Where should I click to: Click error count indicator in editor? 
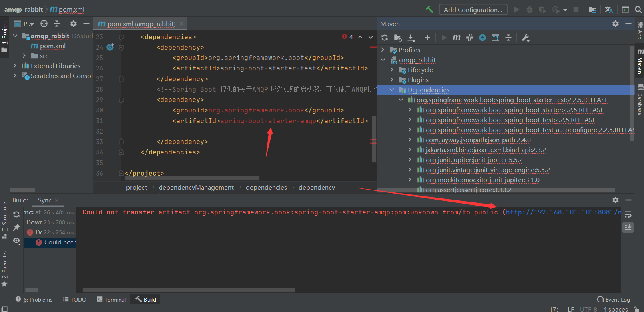[x=347, y=37]
